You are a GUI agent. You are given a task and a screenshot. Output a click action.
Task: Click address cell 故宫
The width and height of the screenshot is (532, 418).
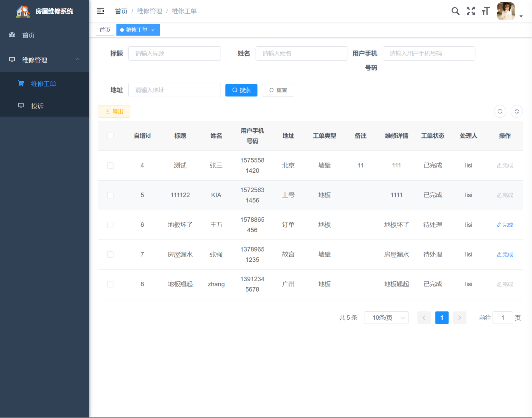(x=288, y=255)
